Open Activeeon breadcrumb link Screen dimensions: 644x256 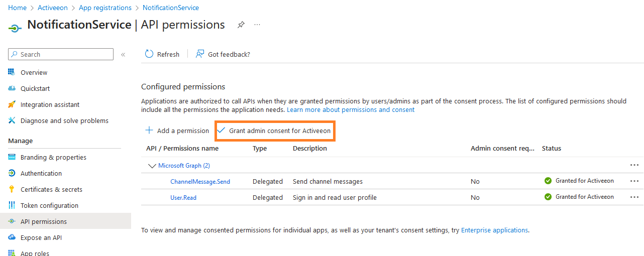(53, 8)
